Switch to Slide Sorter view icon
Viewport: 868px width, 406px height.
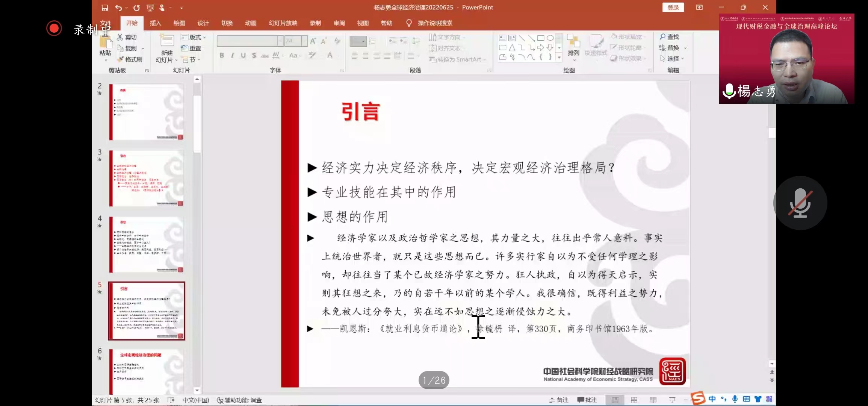pos(634,400)
